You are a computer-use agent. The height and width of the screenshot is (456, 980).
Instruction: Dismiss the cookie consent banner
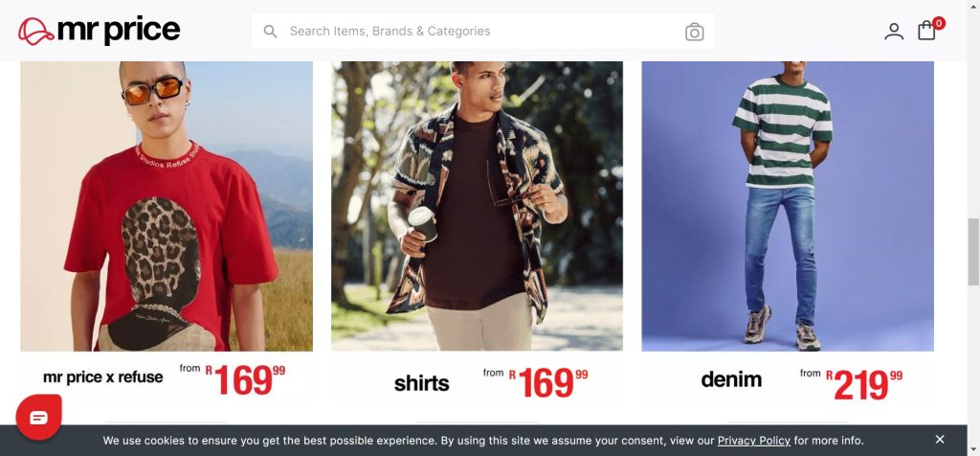(940, 440)
